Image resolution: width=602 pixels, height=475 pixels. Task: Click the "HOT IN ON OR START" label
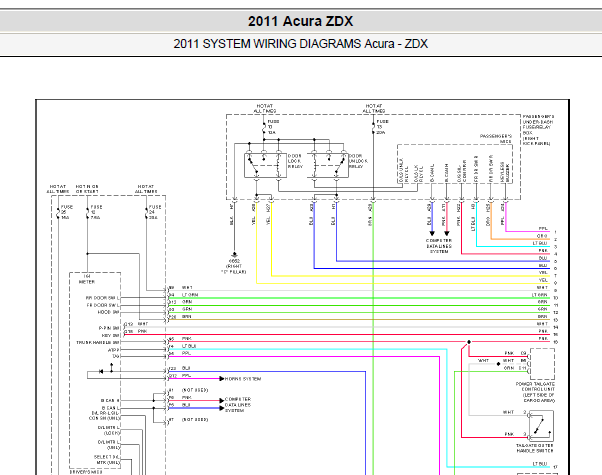[x=87, y=189]
